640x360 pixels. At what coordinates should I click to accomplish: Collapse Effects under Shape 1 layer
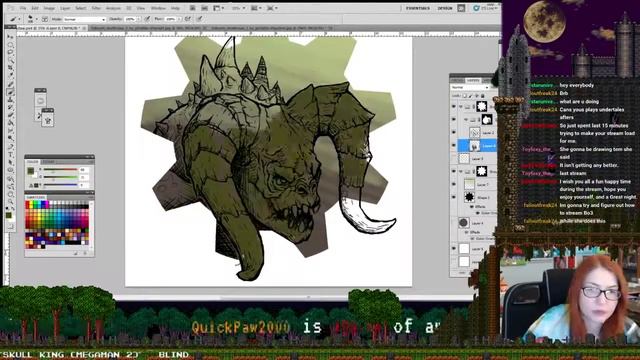[472, 207]
